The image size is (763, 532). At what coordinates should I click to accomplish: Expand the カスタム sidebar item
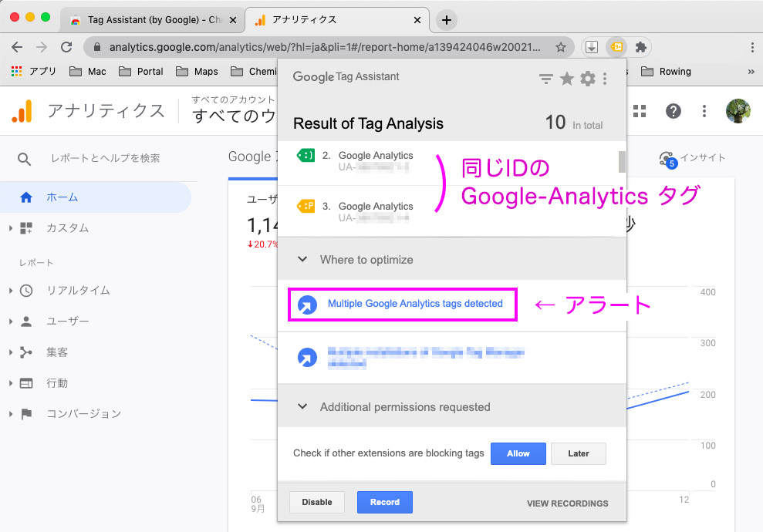pos(11,228)
